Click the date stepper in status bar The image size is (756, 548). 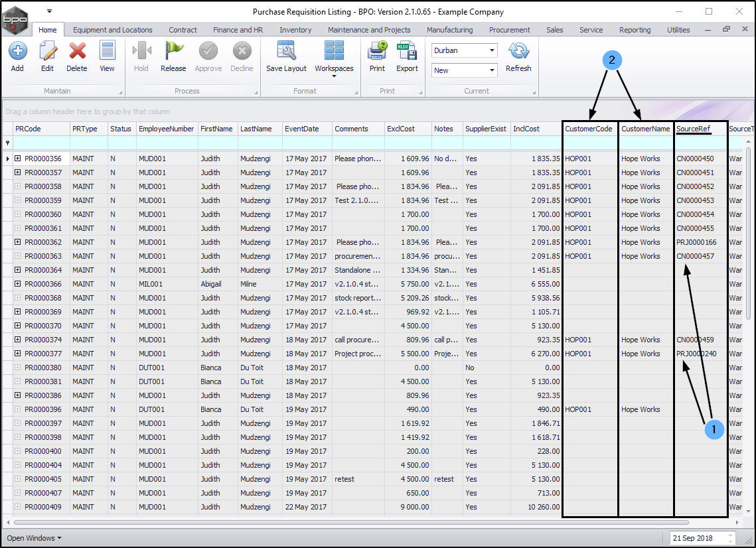pos(730,538)
